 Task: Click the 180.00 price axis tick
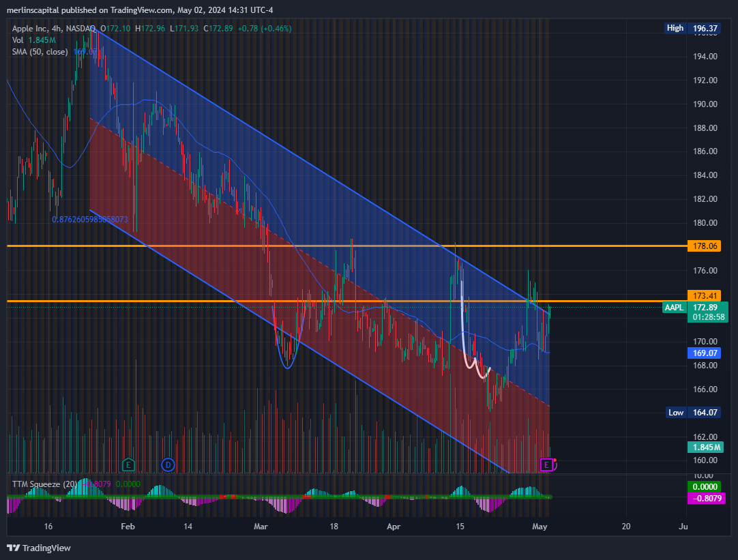pyautogui.click(x=705, y=222)
